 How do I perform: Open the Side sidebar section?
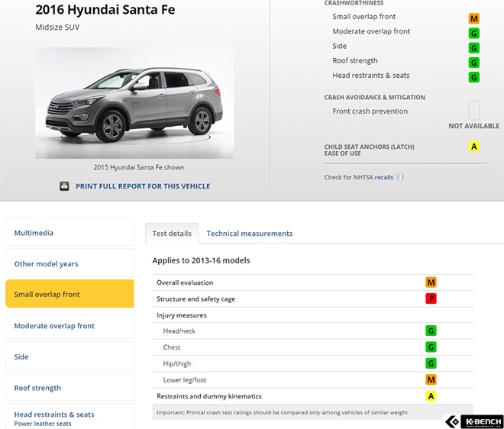coord(69,356)
